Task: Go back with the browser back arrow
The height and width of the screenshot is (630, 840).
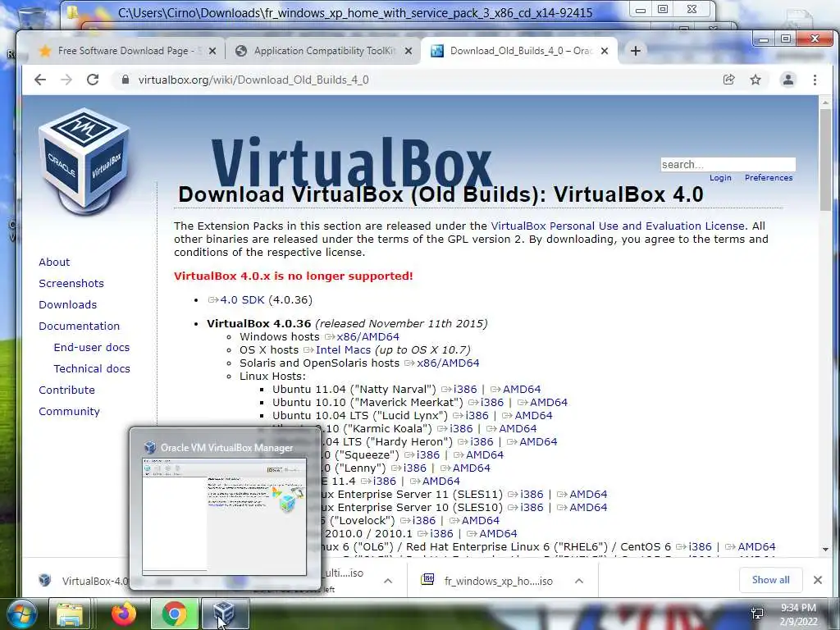Action: (40, 80)
